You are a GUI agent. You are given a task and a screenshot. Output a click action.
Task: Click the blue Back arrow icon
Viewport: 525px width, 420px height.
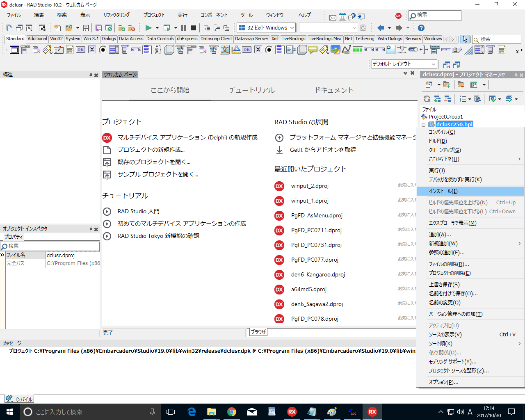click(x=381, y=28)
